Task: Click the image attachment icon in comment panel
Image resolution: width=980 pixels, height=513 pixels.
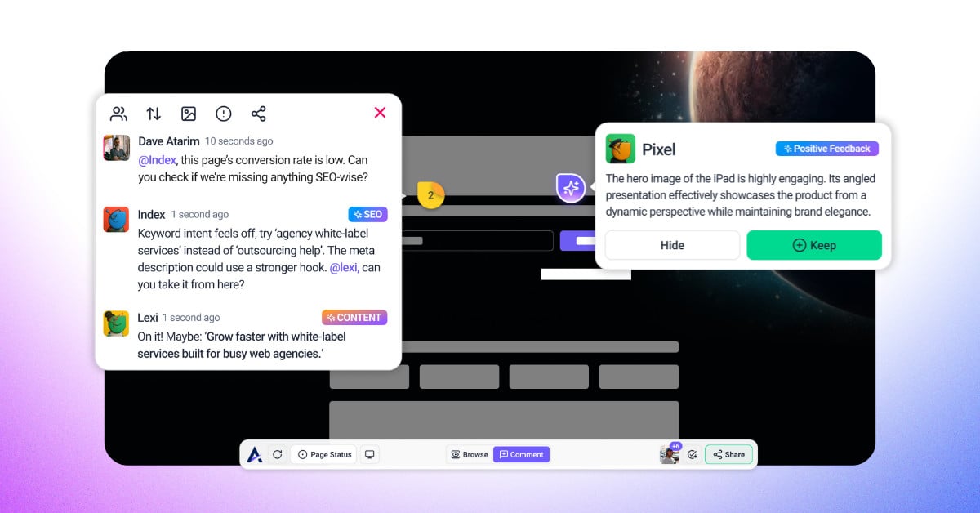Action: tap(189, 114)
